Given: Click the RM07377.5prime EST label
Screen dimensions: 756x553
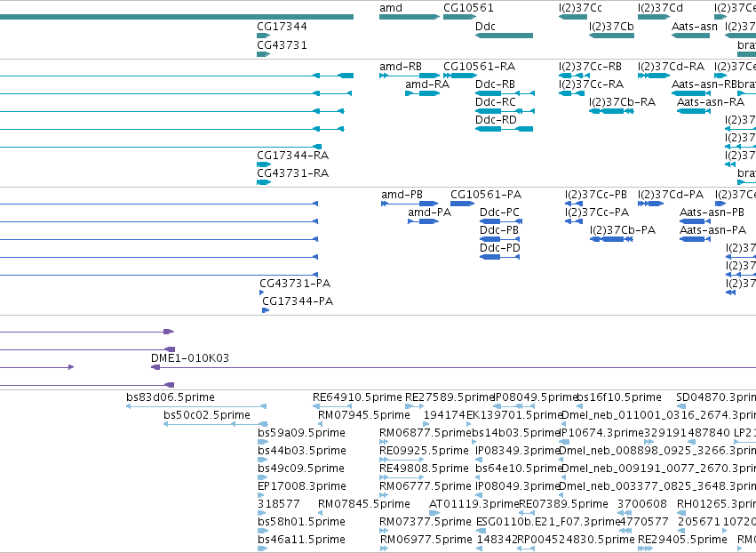Looking at the screenshot, I should pyautogui.click(x=426, y=522).
